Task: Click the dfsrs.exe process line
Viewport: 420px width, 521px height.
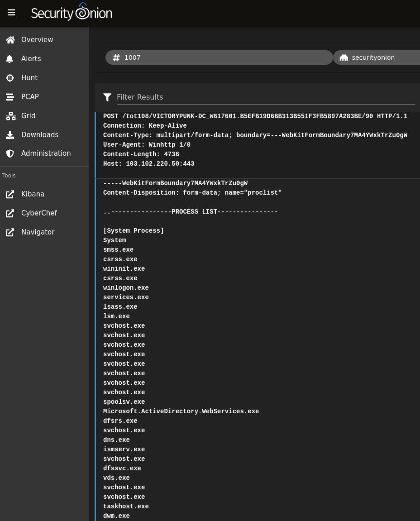Action: (120, 421)
